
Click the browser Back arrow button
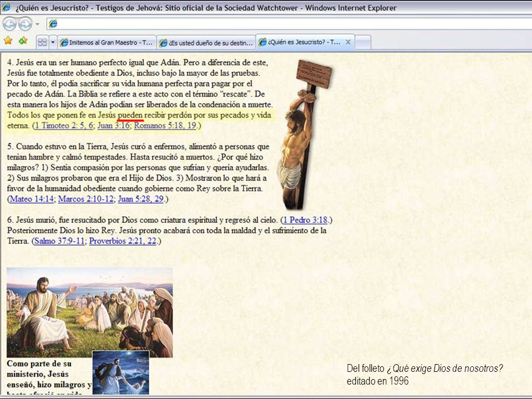(x=9, y=24)
